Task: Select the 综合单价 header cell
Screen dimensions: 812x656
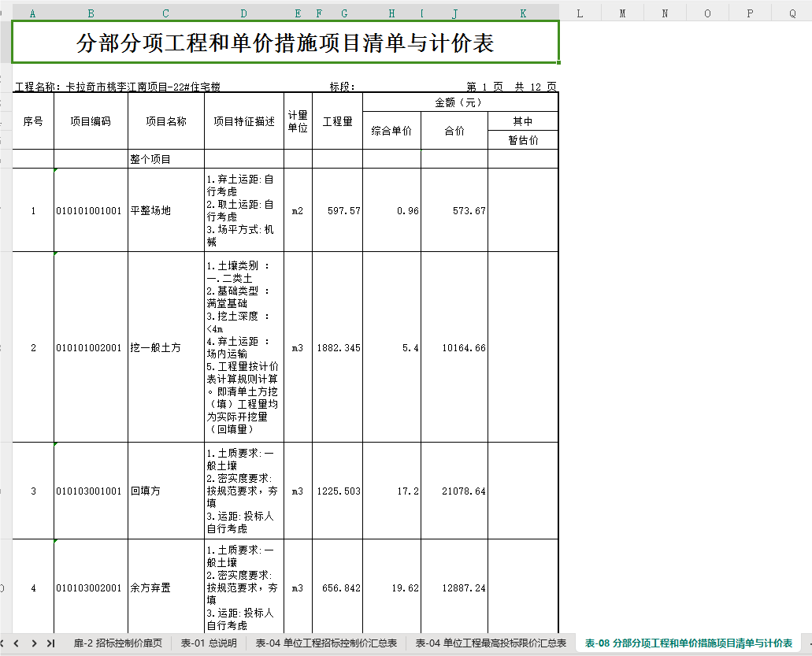Action: 391,131
